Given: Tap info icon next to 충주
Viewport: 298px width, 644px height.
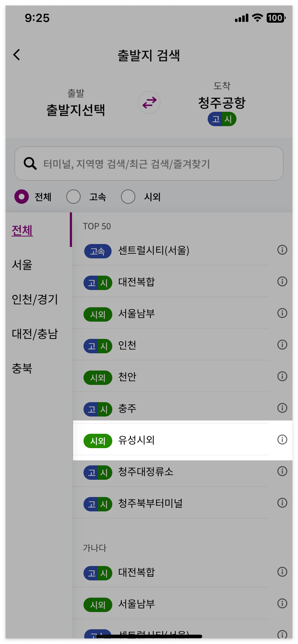Looking at the screenshot, I should tap(282, 408).
